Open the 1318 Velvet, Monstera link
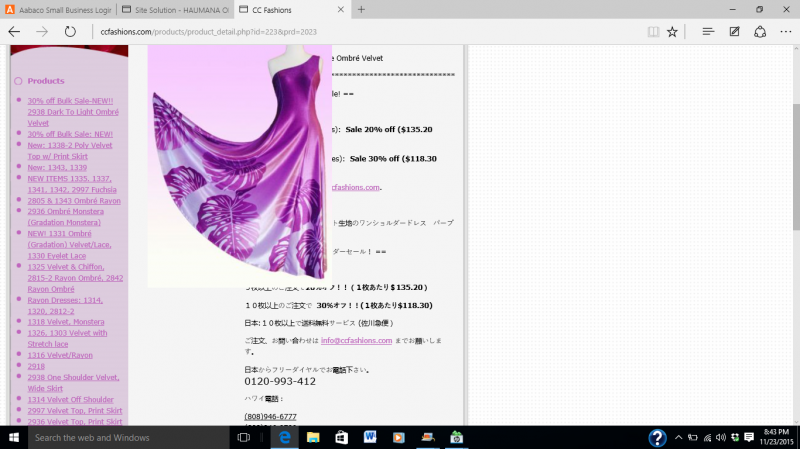The height and width of the screenshot is (449, 800). (65, 322)
